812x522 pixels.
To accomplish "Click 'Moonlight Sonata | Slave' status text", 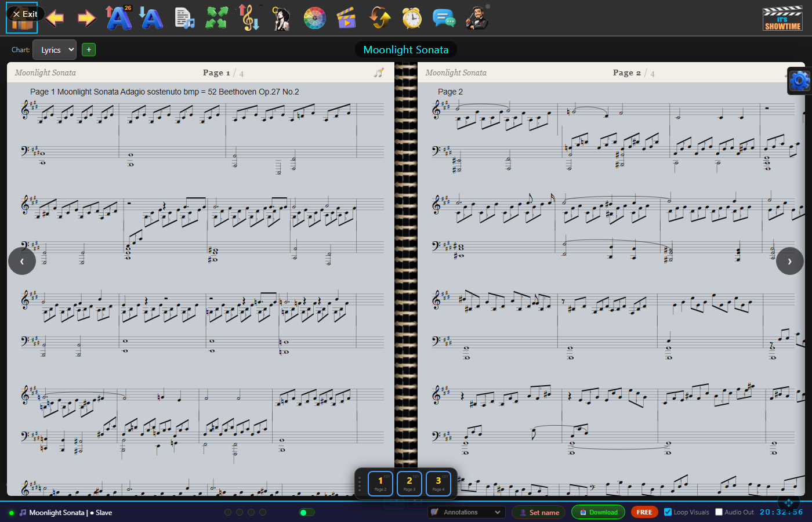I will (x=70, y=513).
